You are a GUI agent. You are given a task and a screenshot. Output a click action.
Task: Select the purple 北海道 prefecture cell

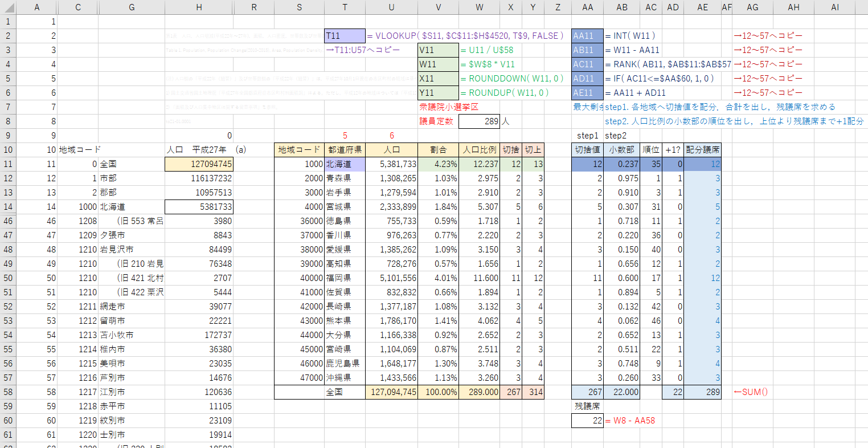click(x=345, y=164)
